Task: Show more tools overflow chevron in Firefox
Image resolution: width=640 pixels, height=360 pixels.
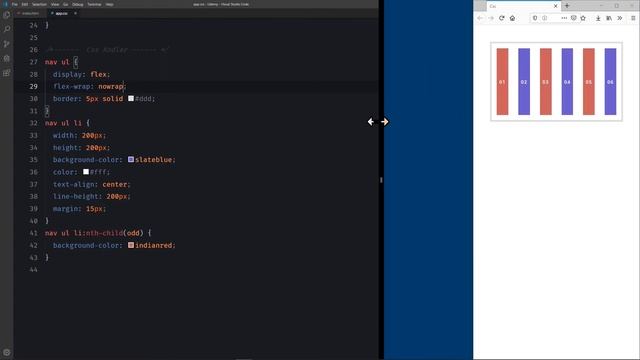Action: pos(620,18)
